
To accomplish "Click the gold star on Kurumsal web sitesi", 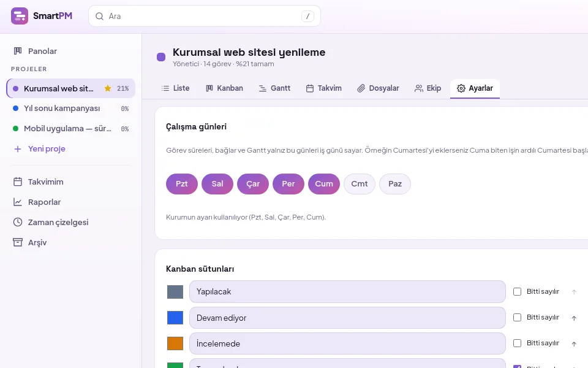I will coord(108,88).
